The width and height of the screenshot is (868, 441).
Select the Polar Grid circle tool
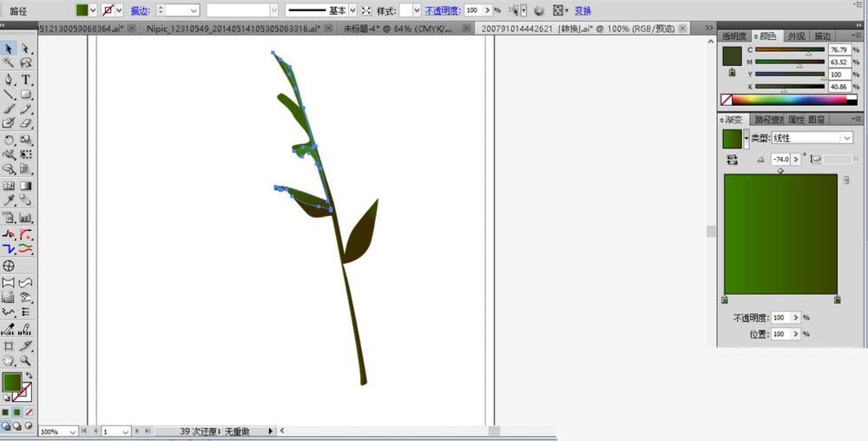[9, 266]
